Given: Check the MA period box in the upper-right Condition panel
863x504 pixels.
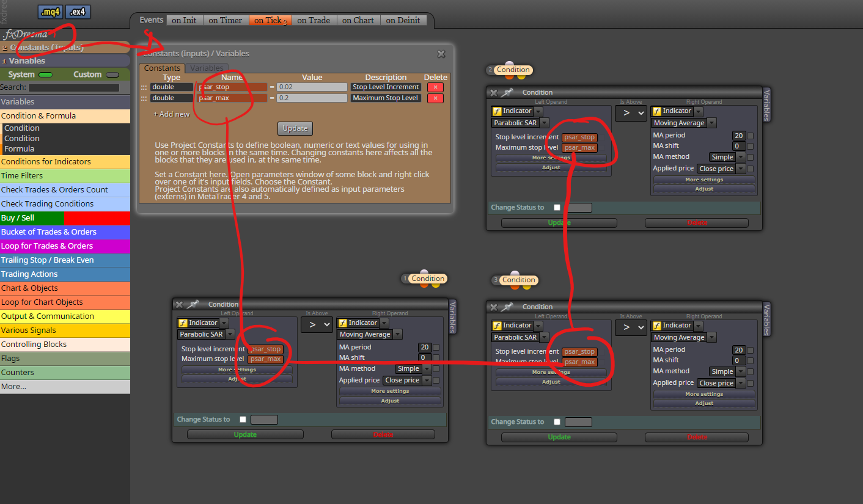Looking at the screenshot, I should pos(750,136).
